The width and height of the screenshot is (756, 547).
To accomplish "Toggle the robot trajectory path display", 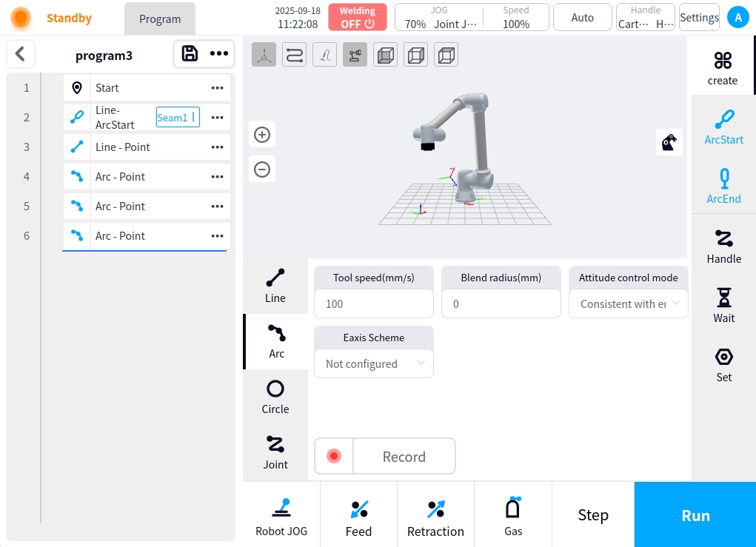I will (295, 56).
